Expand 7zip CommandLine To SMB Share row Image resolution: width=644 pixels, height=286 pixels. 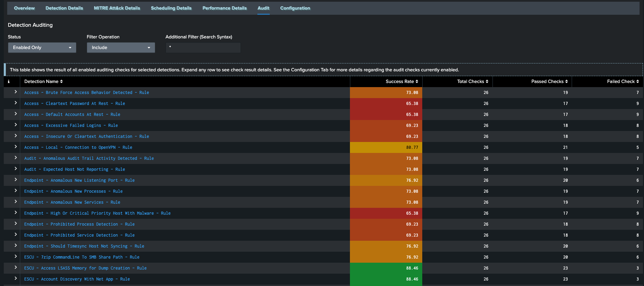click(x=15, y=257)
